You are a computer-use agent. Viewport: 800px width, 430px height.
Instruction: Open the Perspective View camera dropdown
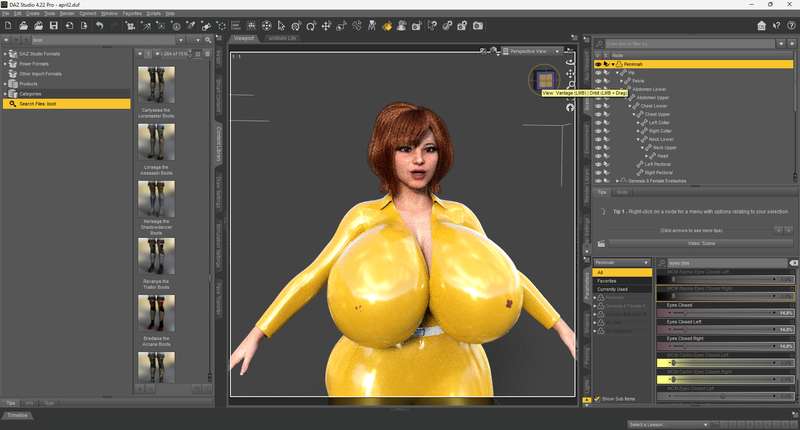point(531,51)
